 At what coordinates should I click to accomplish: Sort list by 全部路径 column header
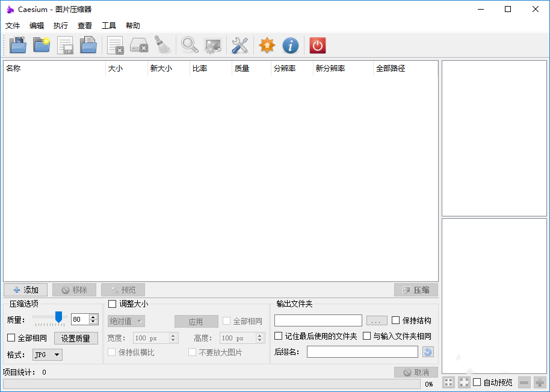tap(406, 69)
